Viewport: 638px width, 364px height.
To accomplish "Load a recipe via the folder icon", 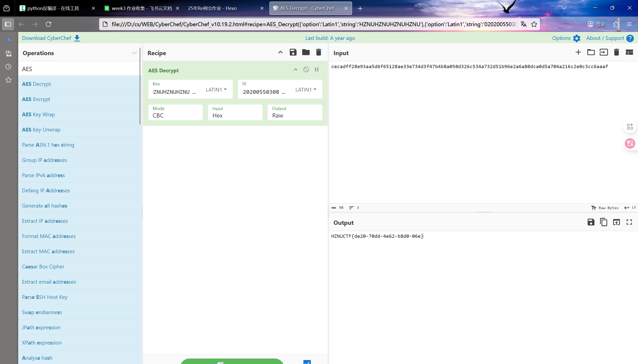I will 306,52.
